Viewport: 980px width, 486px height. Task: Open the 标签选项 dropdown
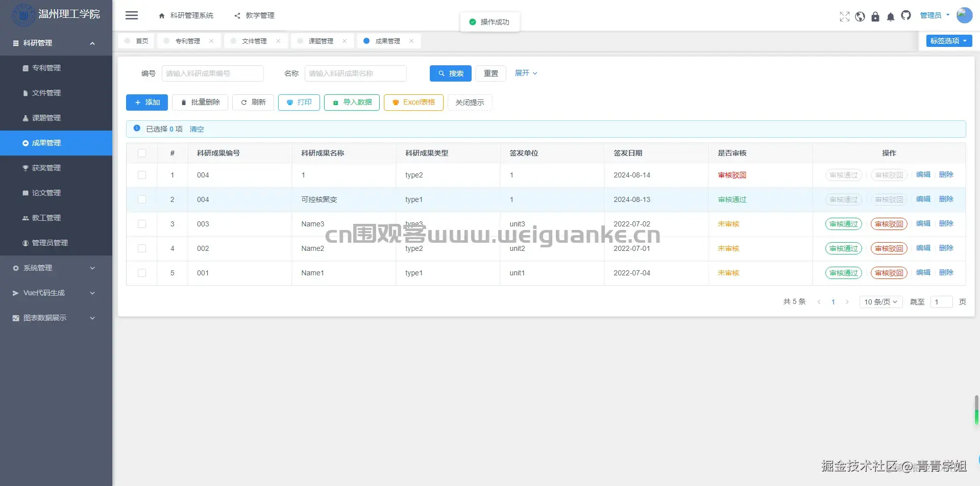coord(949,41)
